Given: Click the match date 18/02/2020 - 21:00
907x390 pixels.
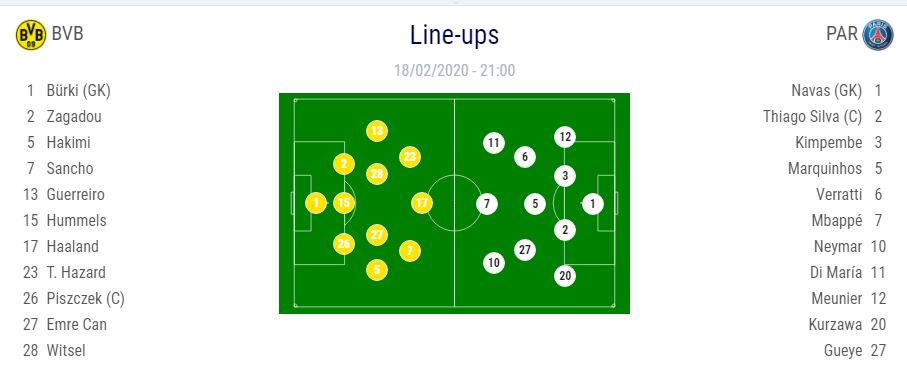Looking at the screenshot, I should (x=454, y=71).
